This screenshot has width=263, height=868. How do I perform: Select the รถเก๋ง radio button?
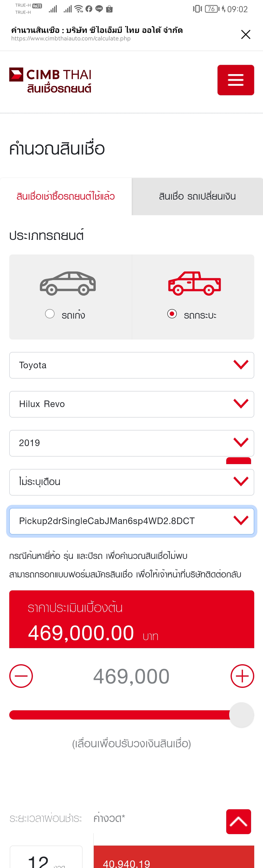point(50,314)
